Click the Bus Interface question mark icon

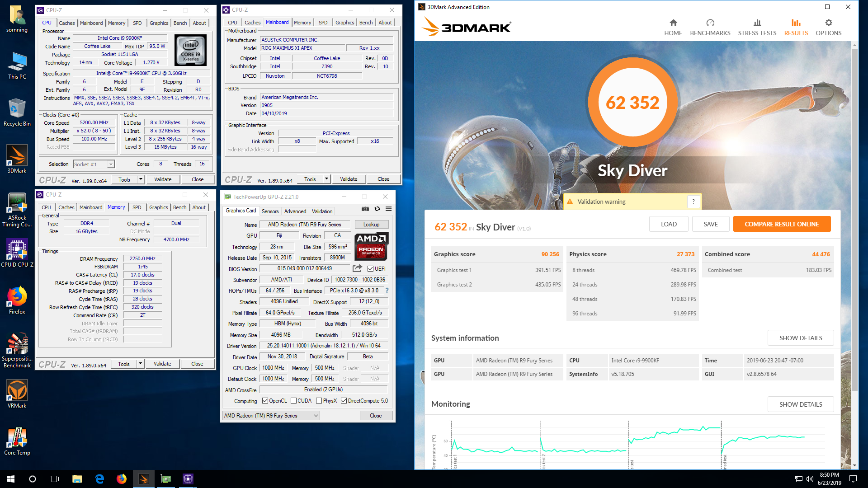click(387, 291)
